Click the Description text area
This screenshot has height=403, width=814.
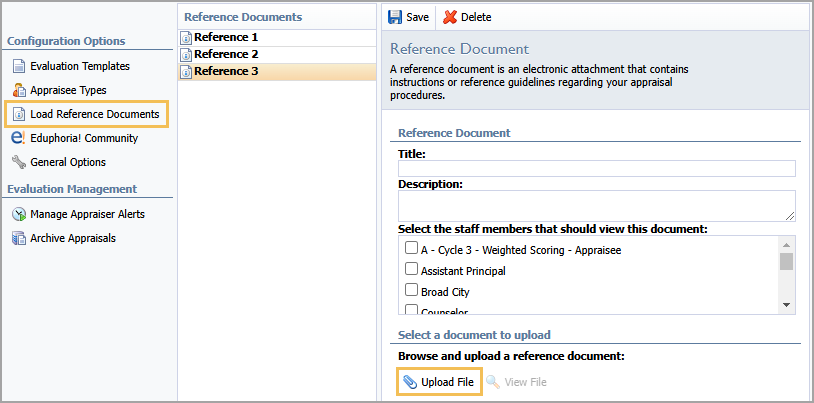pyautogui.click(x=596, y=206)
